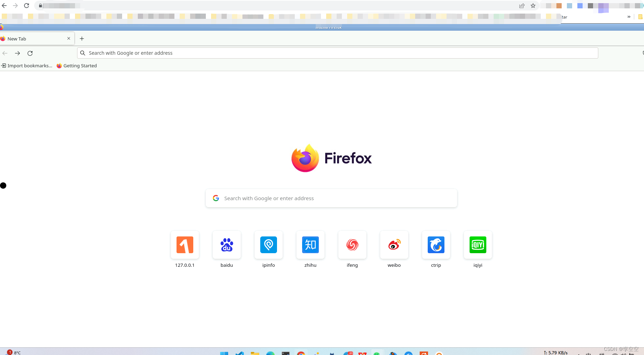The image size is (644, 355).
Task: Click the Firefox address bar field
Action: point(338,53)
